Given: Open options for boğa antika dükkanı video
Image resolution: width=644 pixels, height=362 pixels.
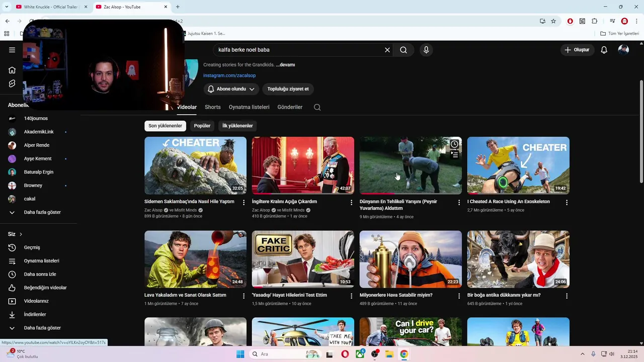Looking at the screenshot, I should (567, 296).
